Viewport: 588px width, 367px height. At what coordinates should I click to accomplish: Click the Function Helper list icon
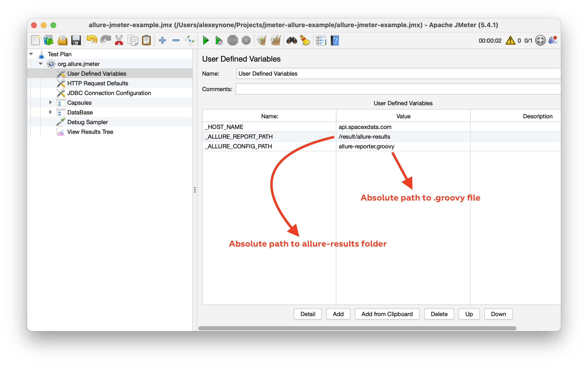[321, 40]
